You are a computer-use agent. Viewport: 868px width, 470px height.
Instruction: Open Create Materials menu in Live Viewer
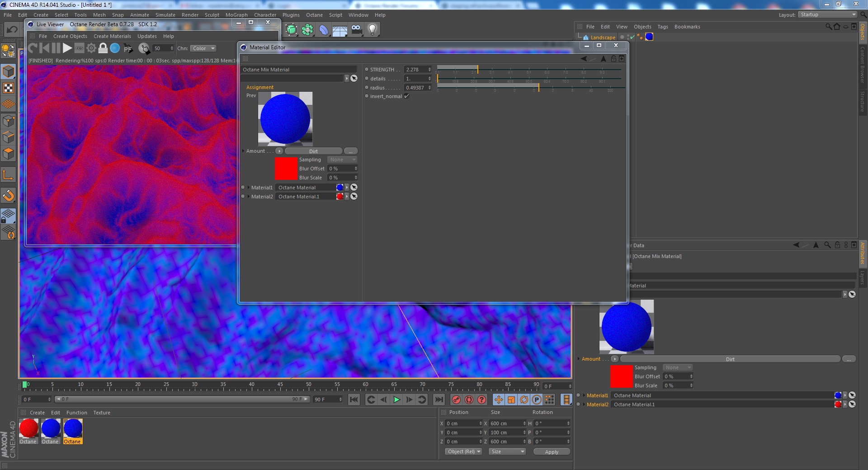pyautogui.click(x=112, y=36)
